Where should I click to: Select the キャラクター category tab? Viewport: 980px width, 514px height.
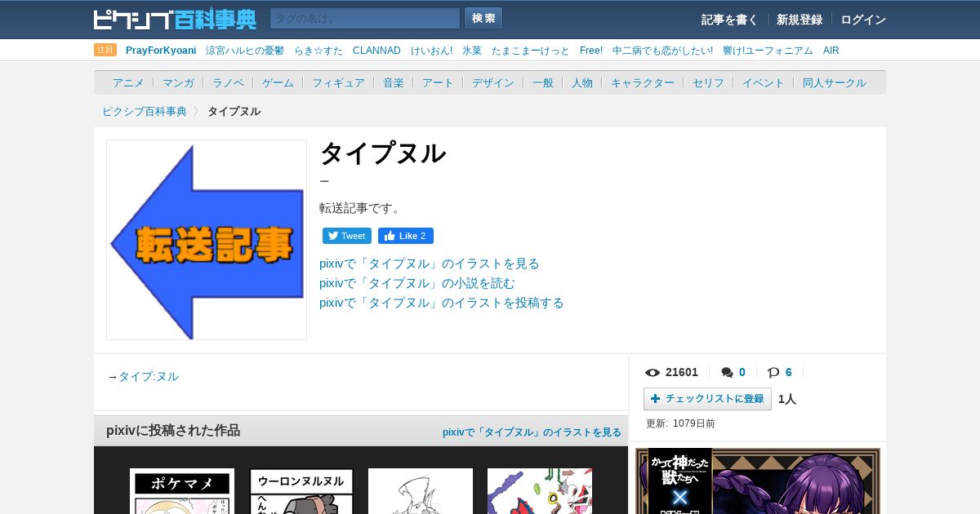tap(643, 82)
